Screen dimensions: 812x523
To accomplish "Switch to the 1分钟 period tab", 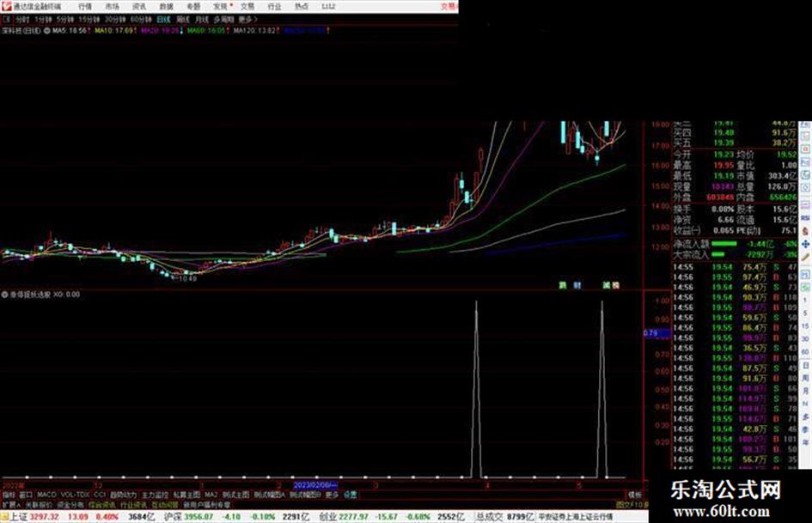I will point(43,19).
